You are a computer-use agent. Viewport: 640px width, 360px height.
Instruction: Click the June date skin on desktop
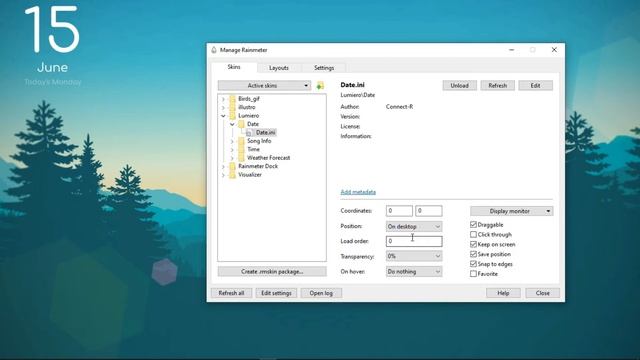pos(52,67)
